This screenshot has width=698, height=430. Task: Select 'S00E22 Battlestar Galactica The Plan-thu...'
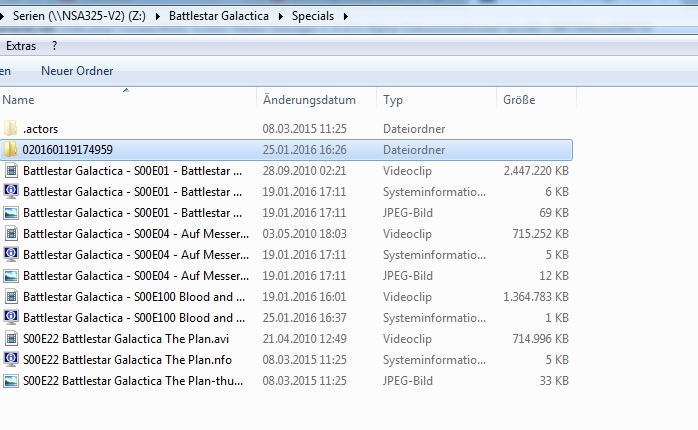133,381
